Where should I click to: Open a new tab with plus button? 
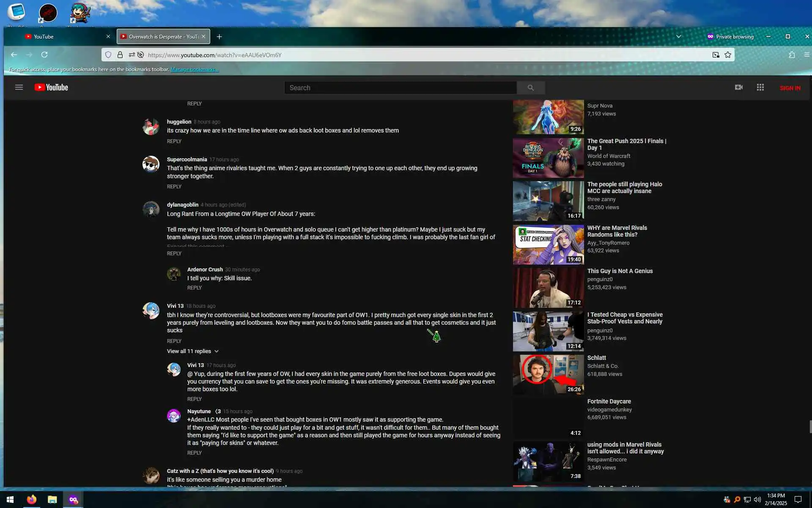219,37
